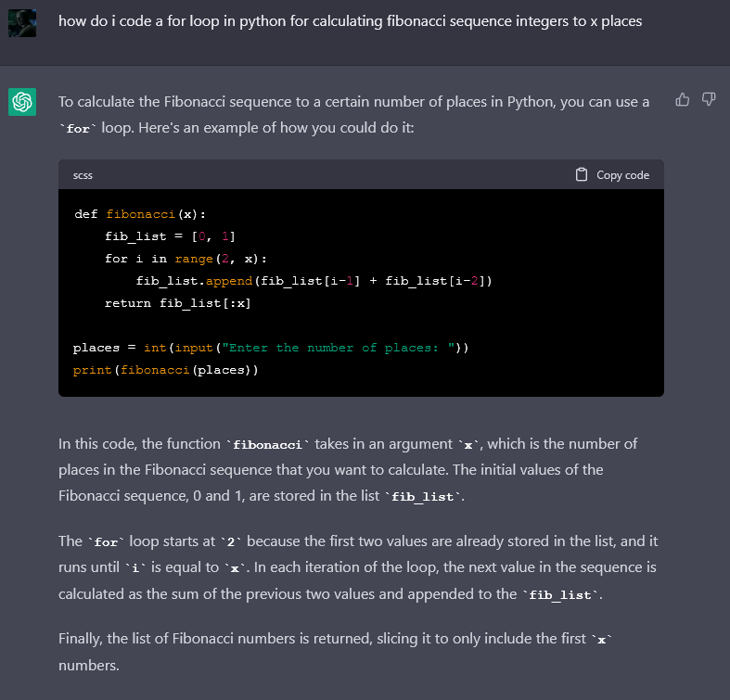Click the paragraph starting 'Finally, the list'
Viewport: 730px width, 700px height.
click(335, 652)
